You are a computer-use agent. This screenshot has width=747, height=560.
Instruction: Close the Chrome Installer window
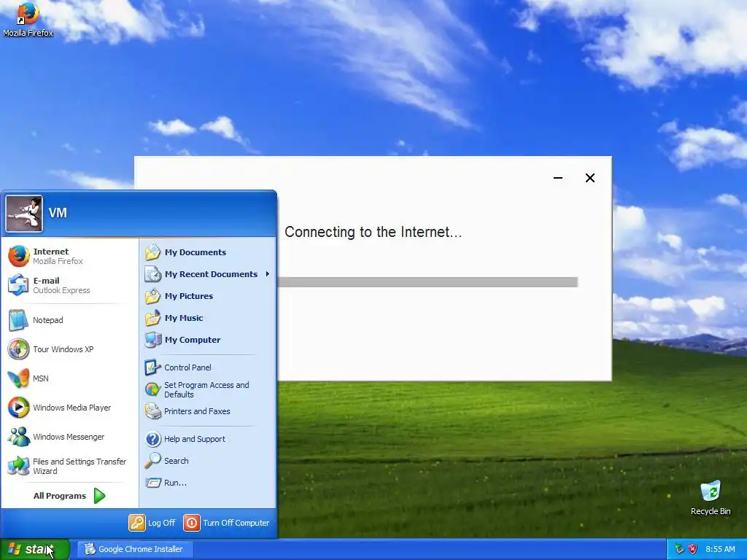[589, 178]
